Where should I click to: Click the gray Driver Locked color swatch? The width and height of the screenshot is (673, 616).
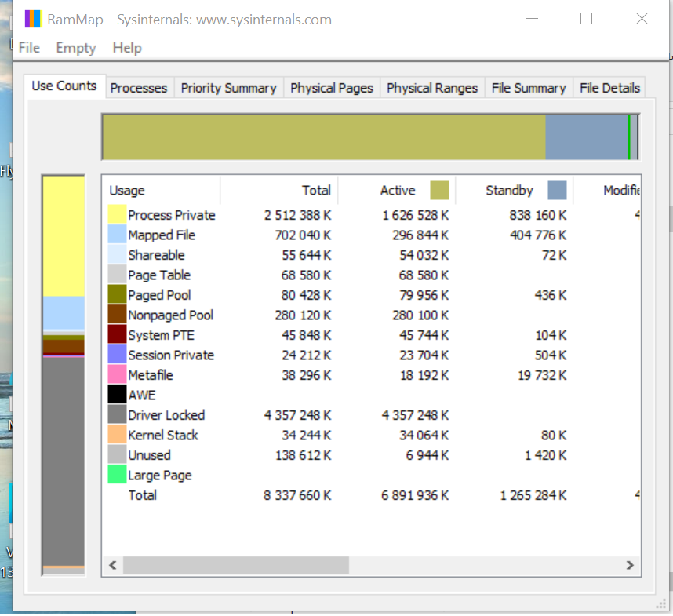coord(117,415)
